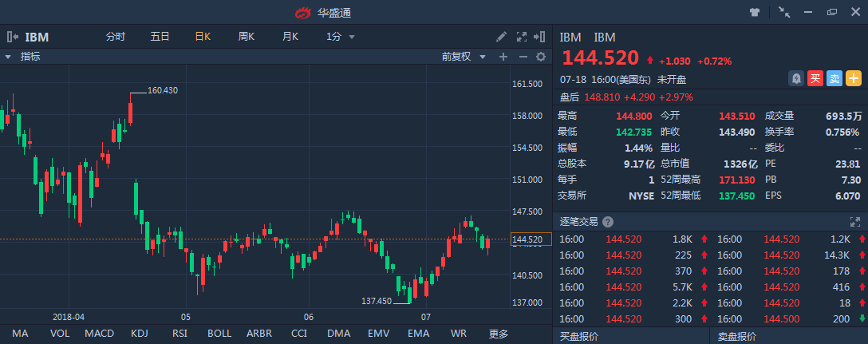Image resolution: width=868 pixels, height=344 pixels.
Task: Zoom in the K-line chart with plus
Action: (503, 57)
